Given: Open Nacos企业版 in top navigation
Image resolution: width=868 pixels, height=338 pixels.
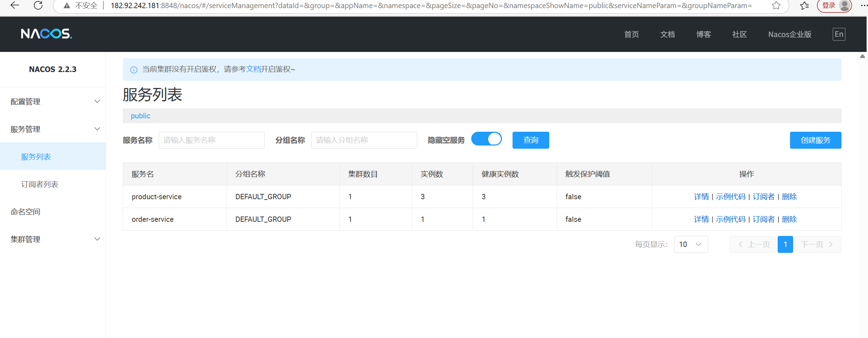Looking at the screenshot, I should [x=790, y=34].
